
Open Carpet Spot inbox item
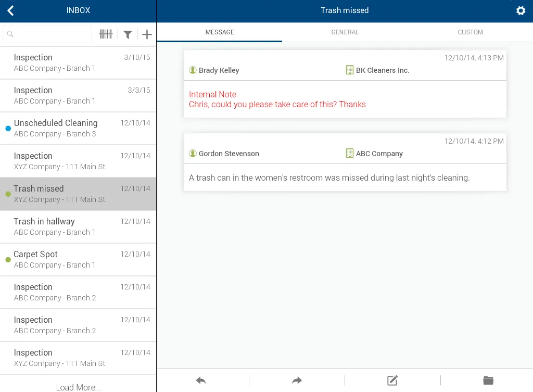click(x=78, y=259)
